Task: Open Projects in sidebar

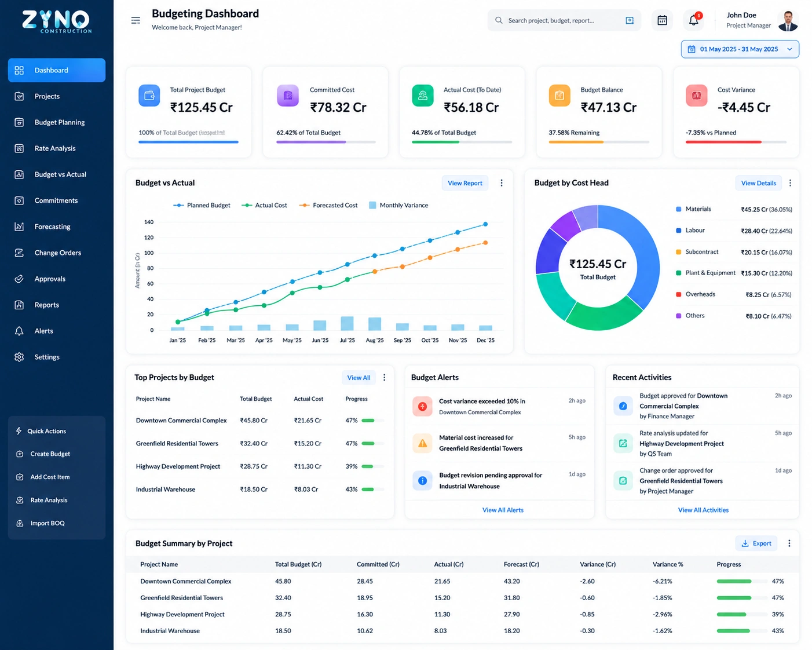Action: point(57,96)
